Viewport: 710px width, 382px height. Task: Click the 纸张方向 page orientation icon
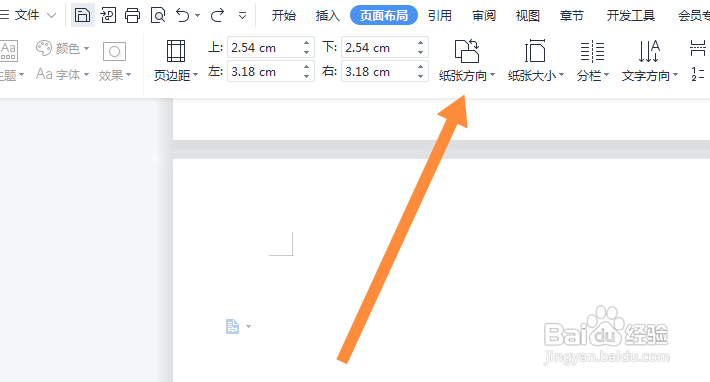coord(467,51)
